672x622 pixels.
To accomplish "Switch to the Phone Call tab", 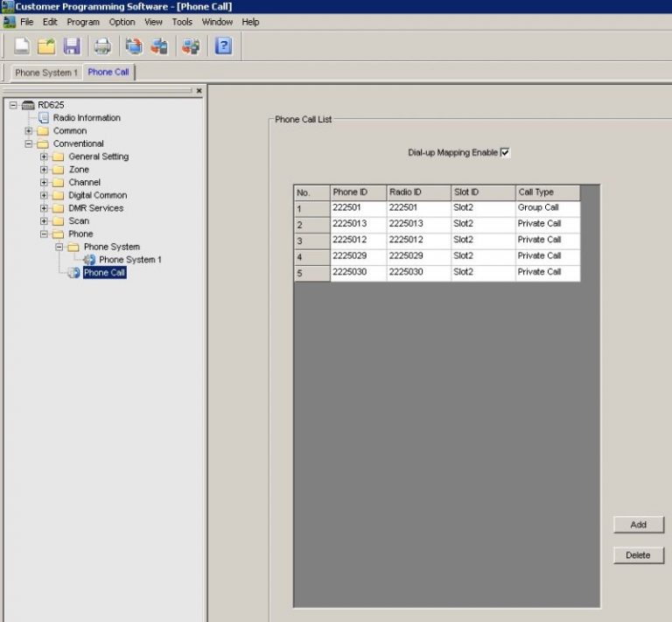I will [108, 72].
